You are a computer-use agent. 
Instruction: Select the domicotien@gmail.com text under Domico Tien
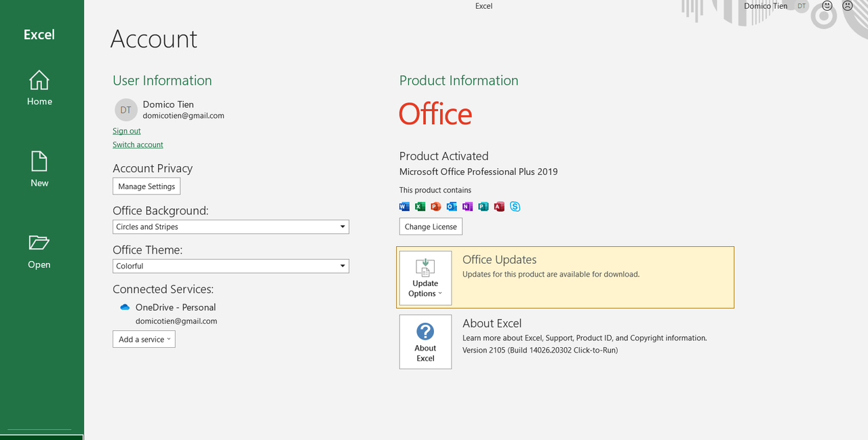183,116
